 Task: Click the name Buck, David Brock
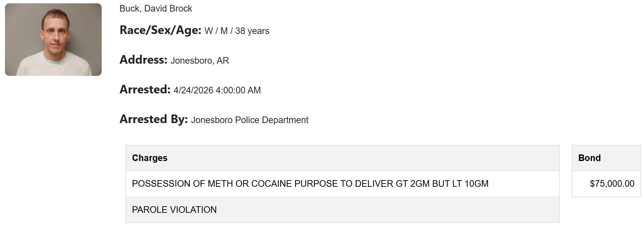155,9
